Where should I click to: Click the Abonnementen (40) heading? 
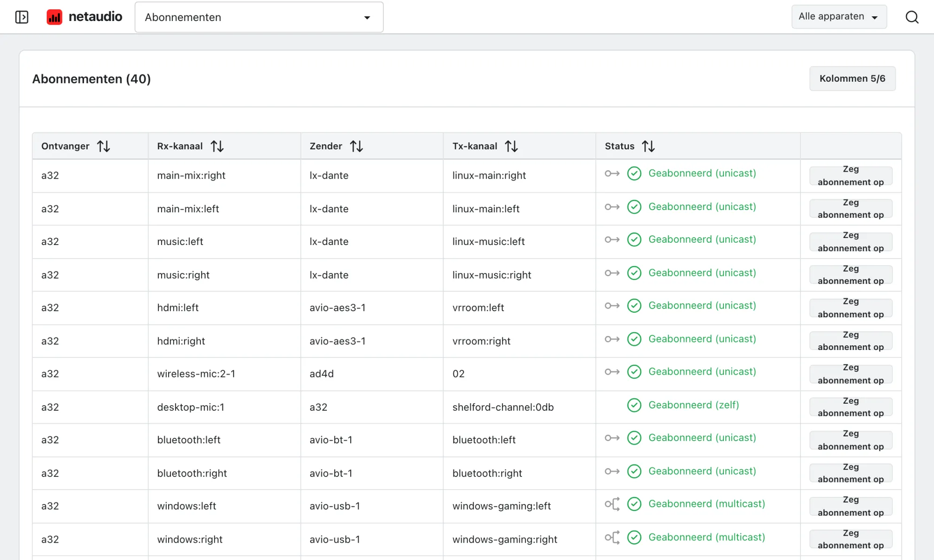(x=92, y=79)
